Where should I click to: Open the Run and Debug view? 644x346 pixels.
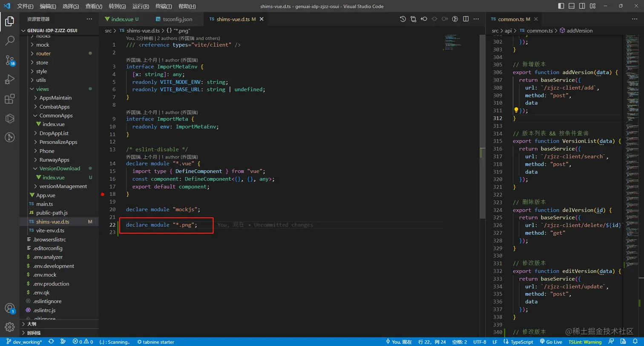click(x=9, y=80)
